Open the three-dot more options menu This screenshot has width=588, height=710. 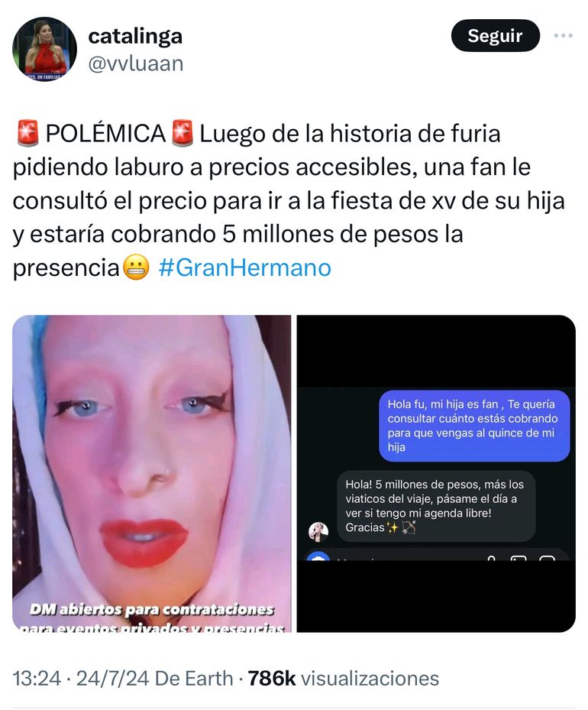563,35
